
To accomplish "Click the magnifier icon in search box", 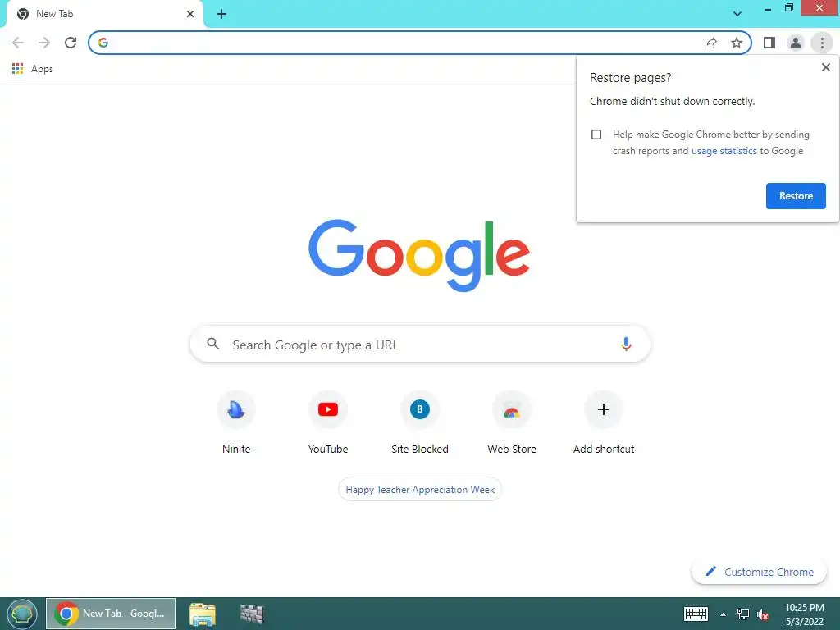I will tap(212, 344).
